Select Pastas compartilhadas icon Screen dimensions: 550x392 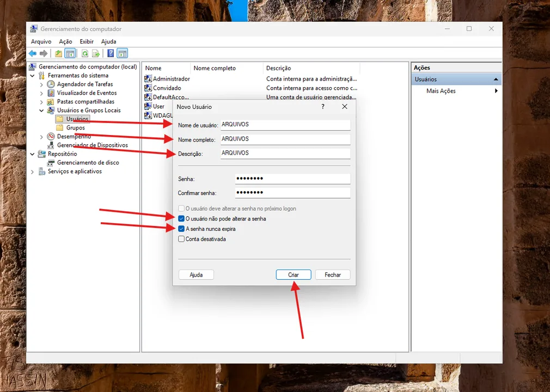[51, 102]
